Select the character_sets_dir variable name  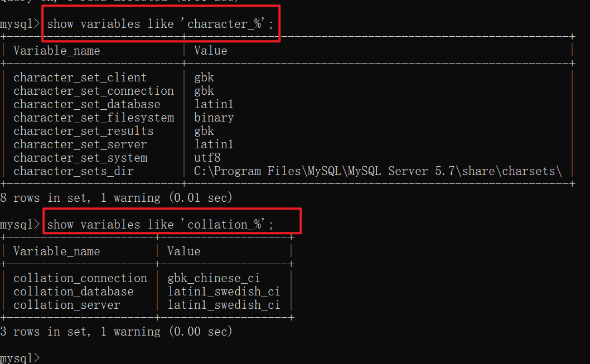pos(73,171)
